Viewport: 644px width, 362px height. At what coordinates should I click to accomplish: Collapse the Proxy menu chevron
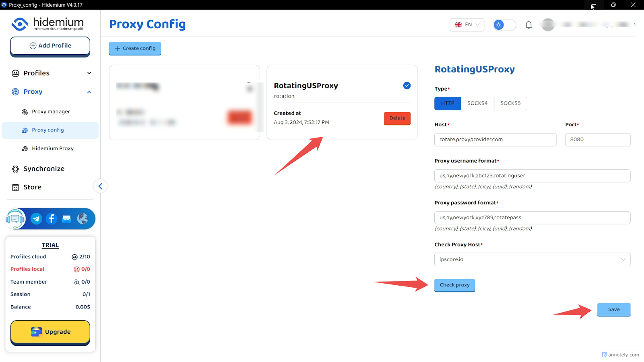click(x=89, y=92)
